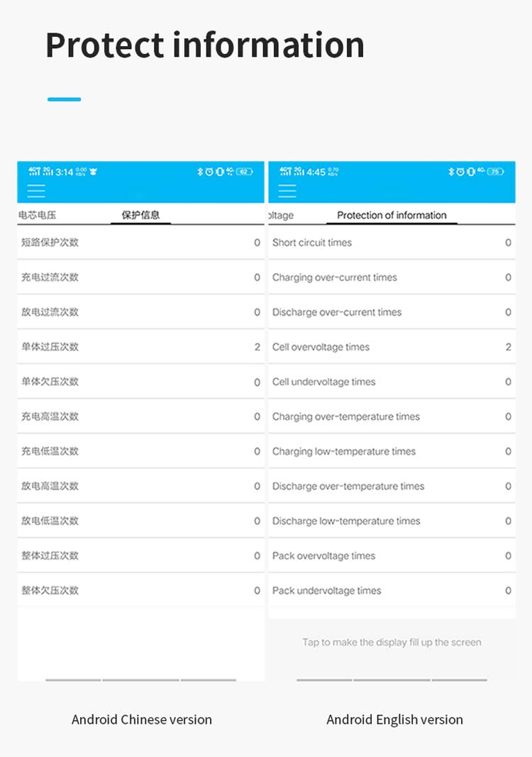Select 整体过压次数 row
The height and width of the screenshot is (757, 532).
point(140,556)
